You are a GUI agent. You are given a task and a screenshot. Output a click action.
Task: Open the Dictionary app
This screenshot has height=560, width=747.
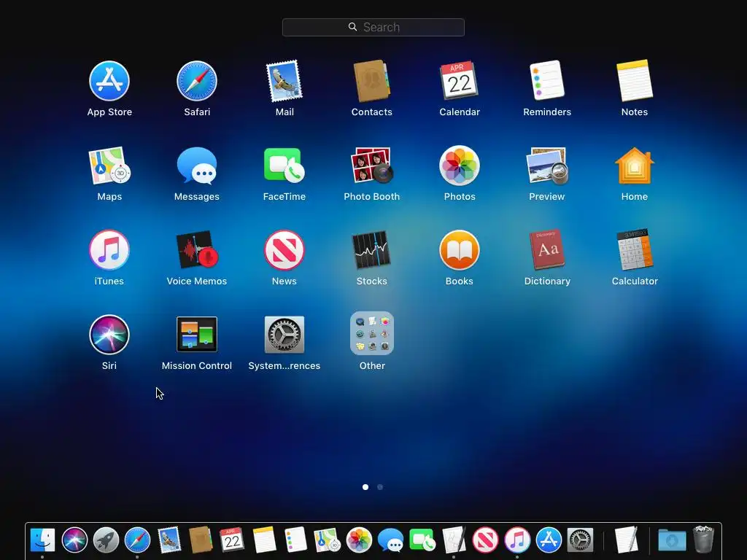coord(547,249)
